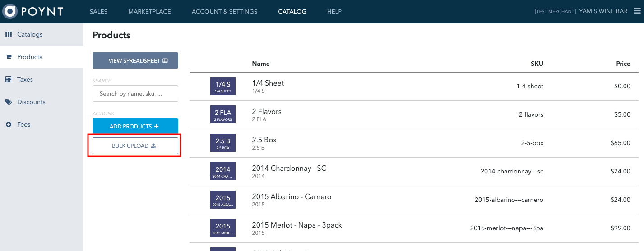The height and width of the screenshot is (251, 644).
Task: Click the Bulk Upload button
Action: click(x=135, y=146)
